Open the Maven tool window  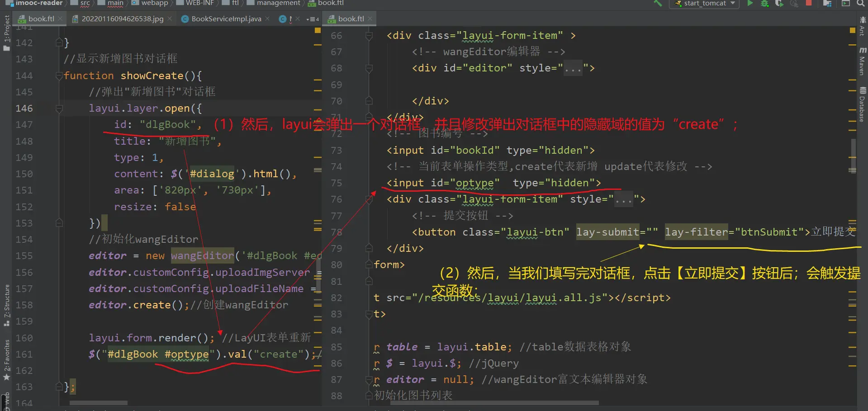[862, 61]
